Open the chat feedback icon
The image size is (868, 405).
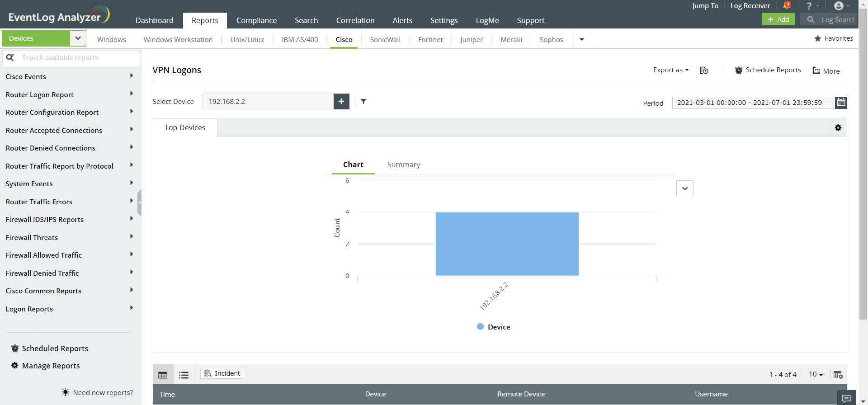846,398
